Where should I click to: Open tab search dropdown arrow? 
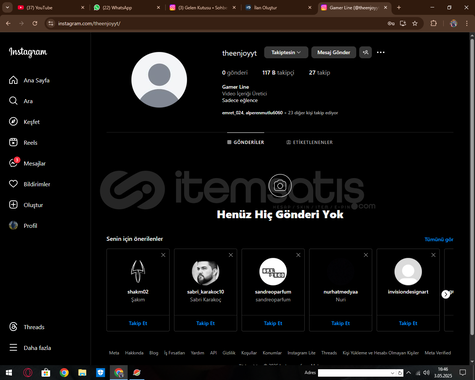(x=7, y=7)
